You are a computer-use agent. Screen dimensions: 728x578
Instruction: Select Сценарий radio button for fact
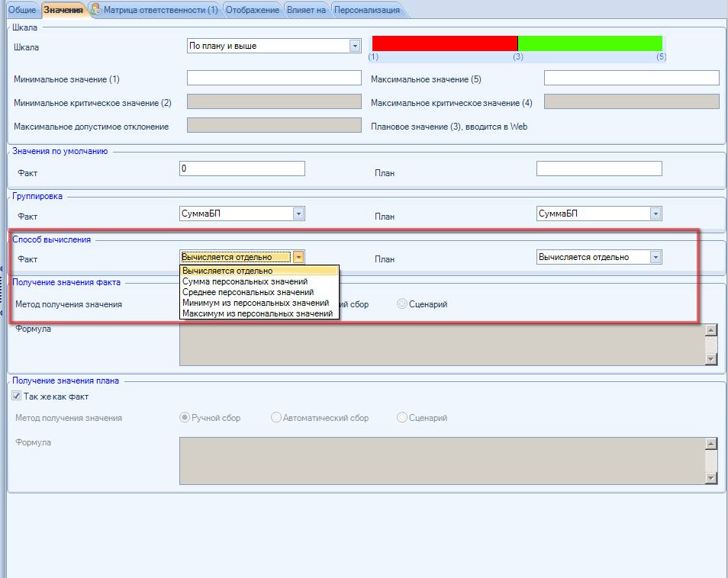[x=402, y=304]
